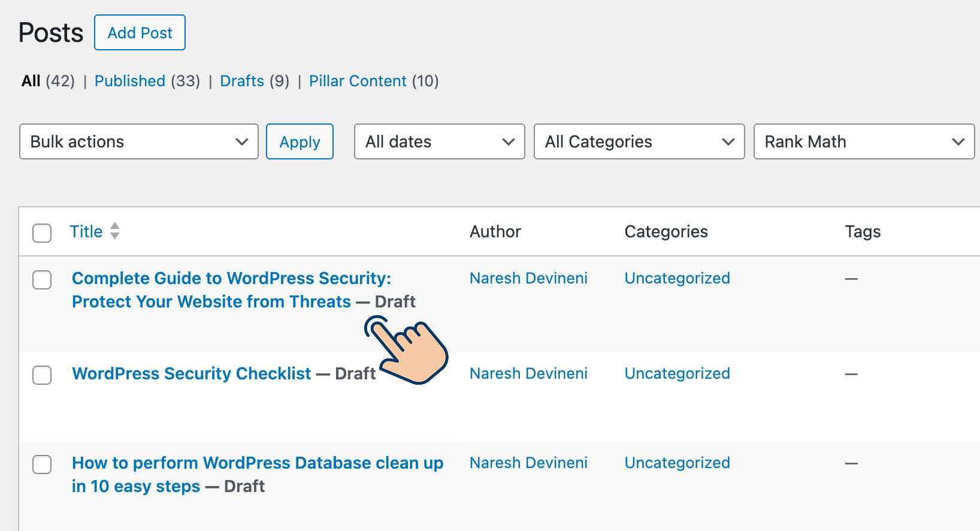Expand the All dates filter
The width and height of the screenshot is (980, 531).
pos(439,141)
